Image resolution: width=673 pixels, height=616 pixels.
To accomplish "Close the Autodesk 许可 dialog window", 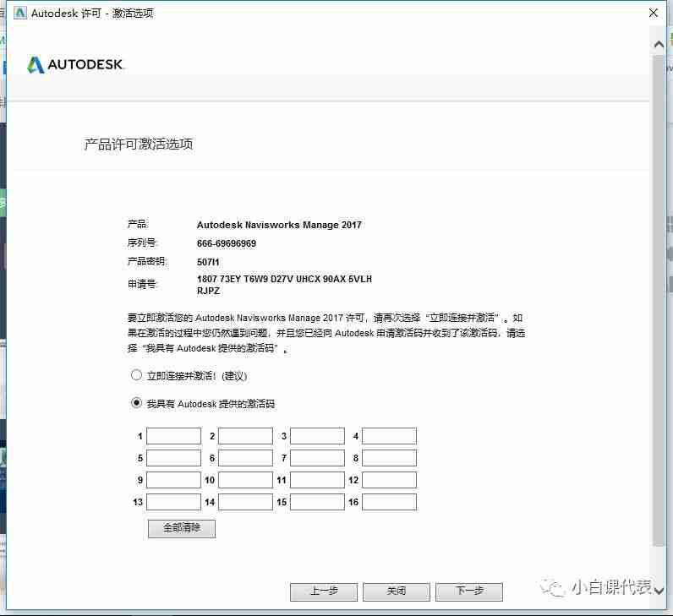I will click(654, 13).
